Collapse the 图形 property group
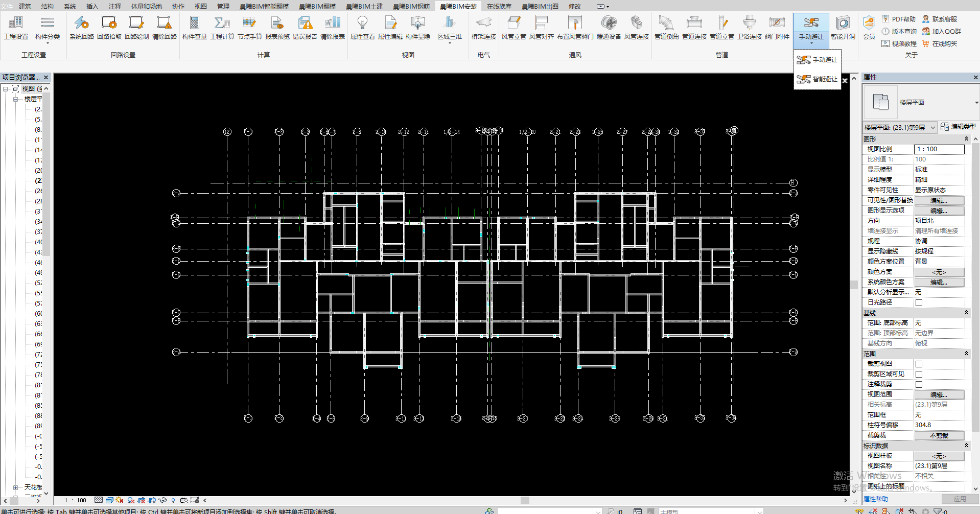 pos(966,139)
